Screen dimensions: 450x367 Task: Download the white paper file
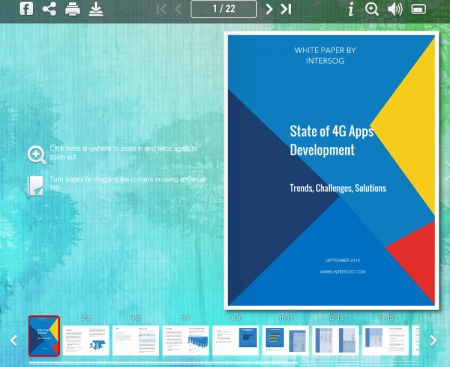point(96,9)
